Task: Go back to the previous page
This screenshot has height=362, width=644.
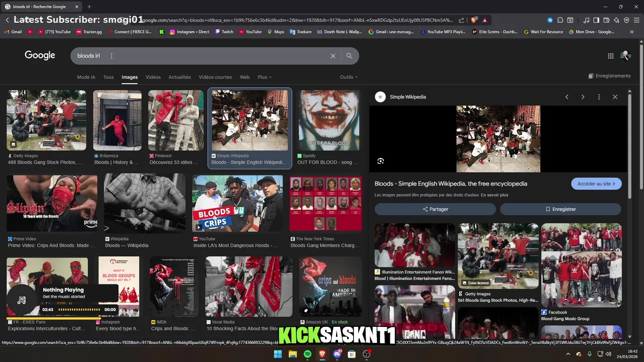Action: [7, 20]
